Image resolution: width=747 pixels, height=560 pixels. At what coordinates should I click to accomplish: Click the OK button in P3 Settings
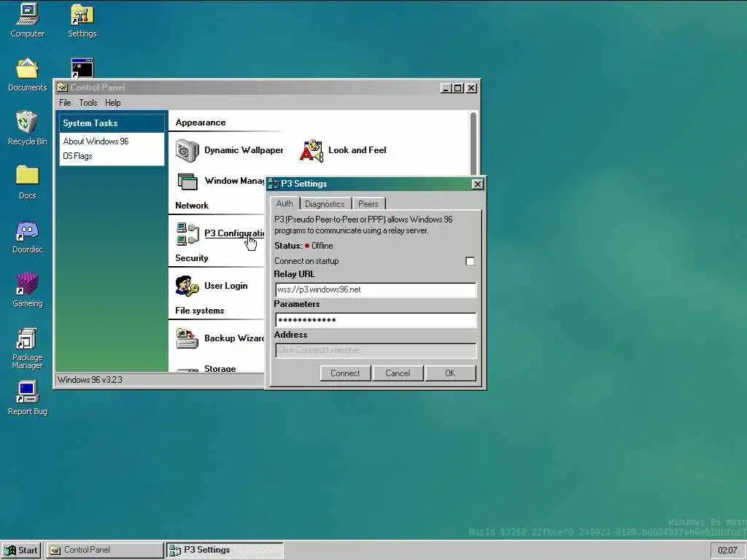[x=450, y=373]
